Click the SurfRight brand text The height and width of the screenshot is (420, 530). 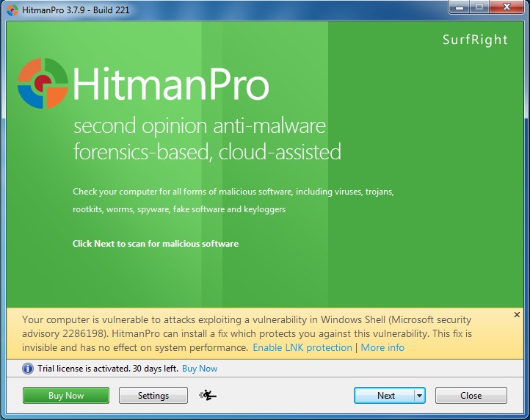(x=475, y=40)
